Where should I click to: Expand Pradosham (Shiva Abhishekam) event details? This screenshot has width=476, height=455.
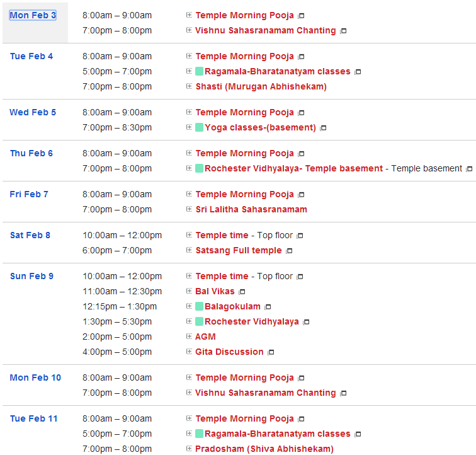pyautogui.click(x=189, y=449)
